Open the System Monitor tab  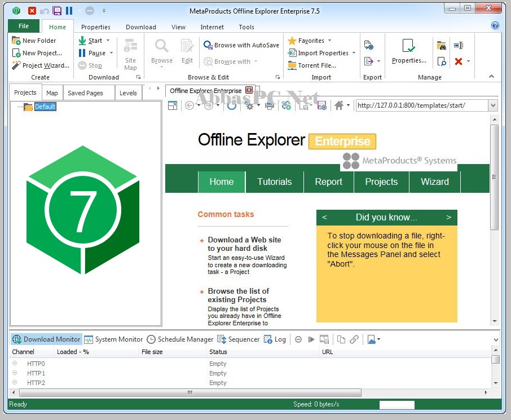click(x=114, y=339)
